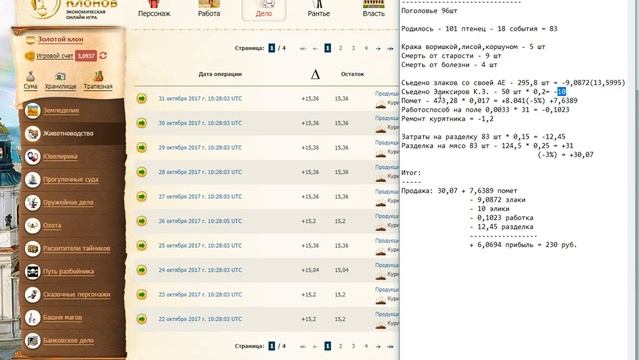Click green arrow for 31 октября row

click(142, 98)
